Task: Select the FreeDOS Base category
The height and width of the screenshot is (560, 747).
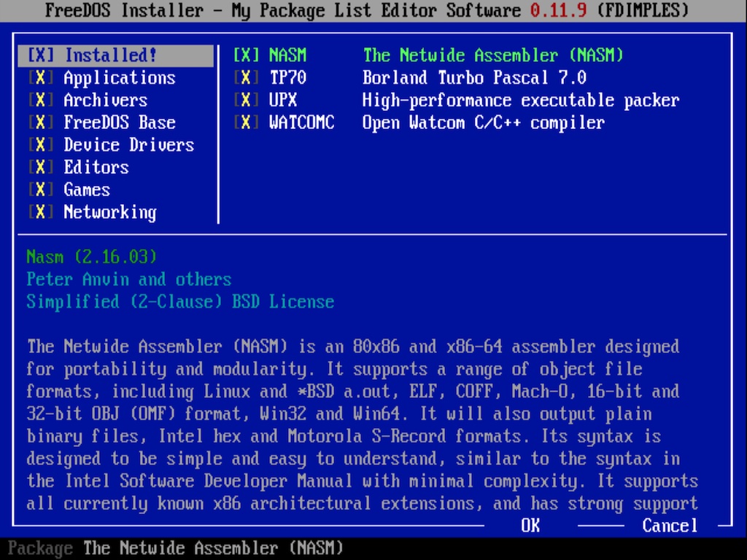Action: pyautogui.click(x=120, y=122)
